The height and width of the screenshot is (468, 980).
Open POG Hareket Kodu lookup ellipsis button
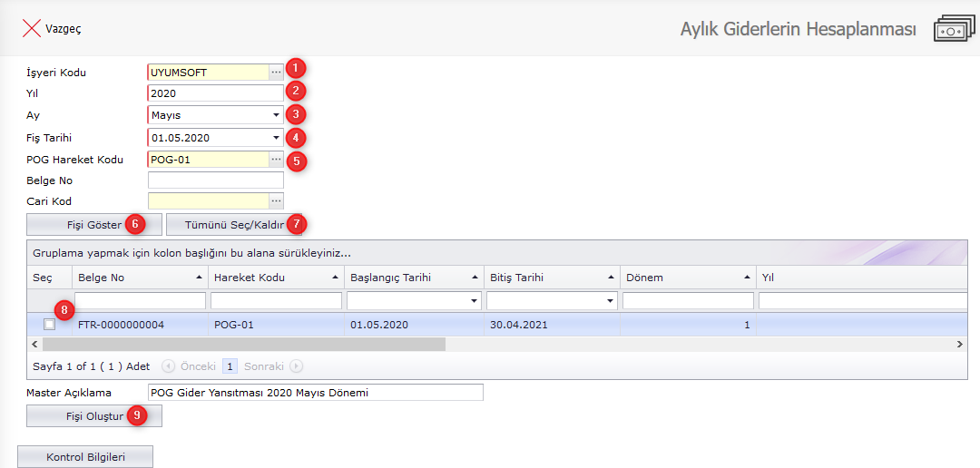(276, 159)
